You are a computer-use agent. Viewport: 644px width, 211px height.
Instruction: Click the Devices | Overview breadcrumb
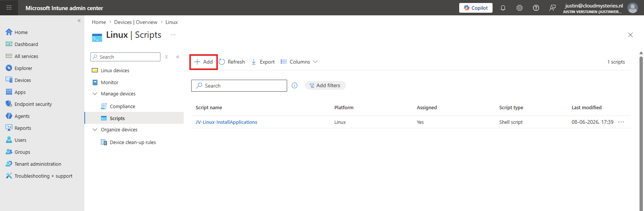[136, 22]
